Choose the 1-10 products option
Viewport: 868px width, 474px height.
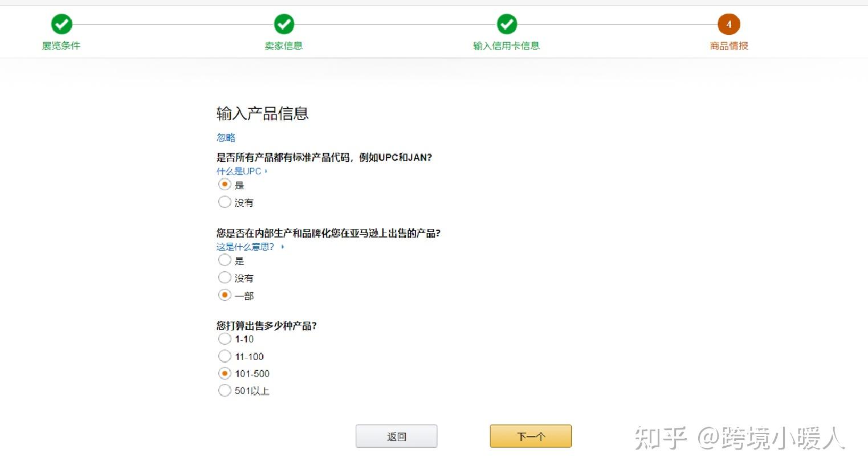pyautogui.click(x=225, y=338)
